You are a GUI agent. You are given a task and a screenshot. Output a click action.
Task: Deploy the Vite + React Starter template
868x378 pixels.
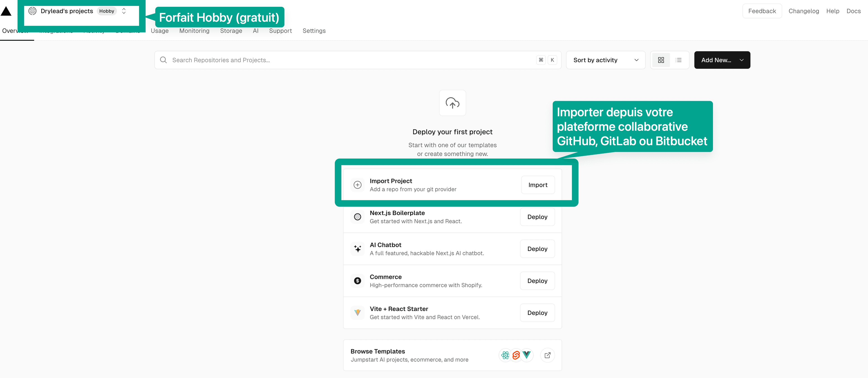tap(538, 313)
